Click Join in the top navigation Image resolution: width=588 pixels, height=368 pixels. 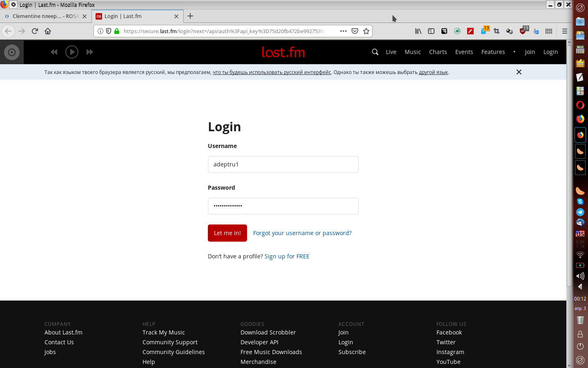pyautogui.click(x=530, y=52)
